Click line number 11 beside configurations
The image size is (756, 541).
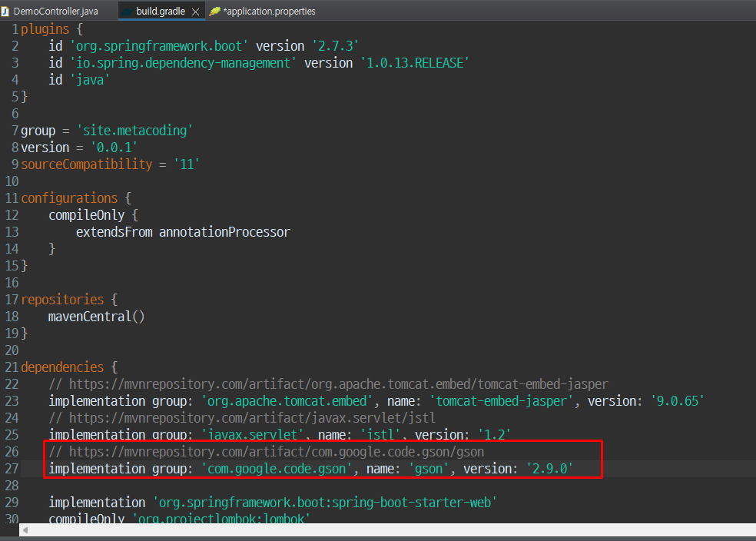12,198
